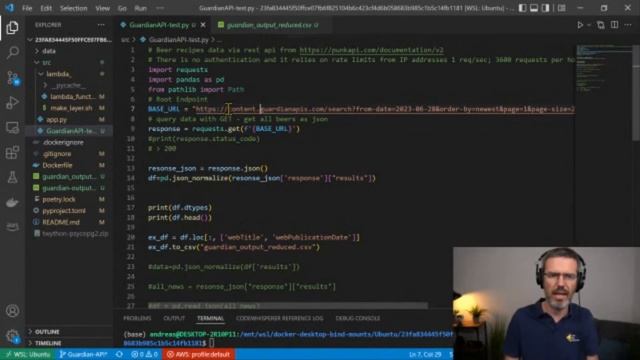Screen dimensions: 640x360
Task: Open the Edit menu
Action: (46, 8)
